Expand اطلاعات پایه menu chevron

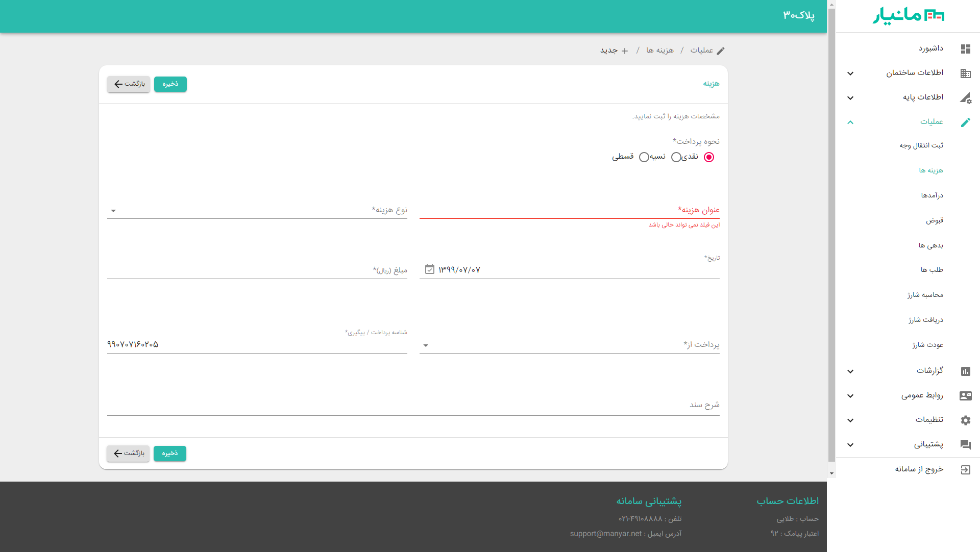click(850, 98)
